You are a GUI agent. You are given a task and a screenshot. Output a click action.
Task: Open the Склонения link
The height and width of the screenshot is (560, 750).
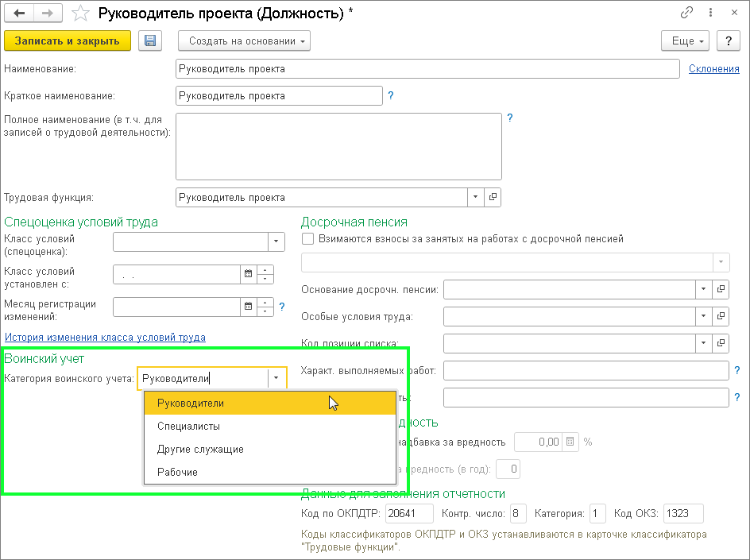tap(713, 69)
